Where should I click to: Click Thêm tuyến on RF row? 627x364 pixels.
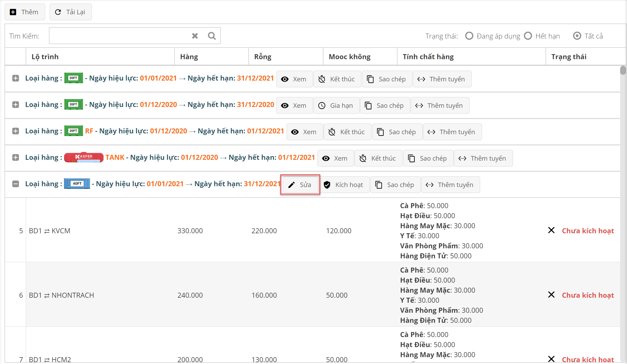coord(452,132)
